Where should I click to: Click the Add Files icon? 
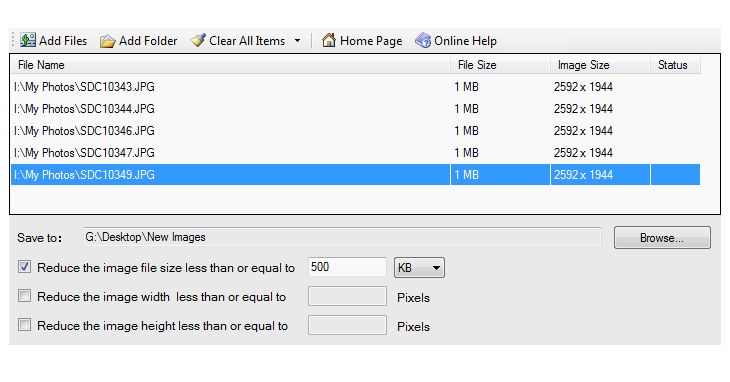[x=27, y=40]
